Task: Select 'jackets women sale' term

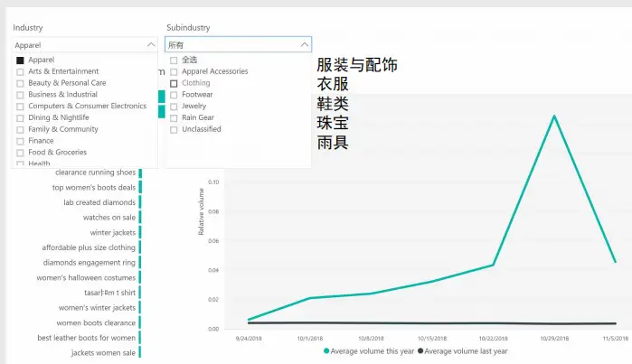Action: click(x=103, y=353)
